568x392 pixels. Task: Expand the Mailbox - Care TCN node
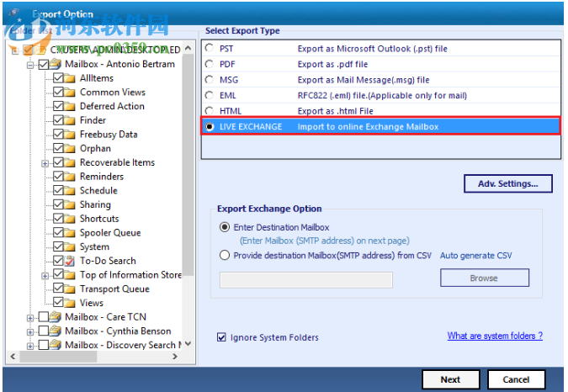click(30, 318)
